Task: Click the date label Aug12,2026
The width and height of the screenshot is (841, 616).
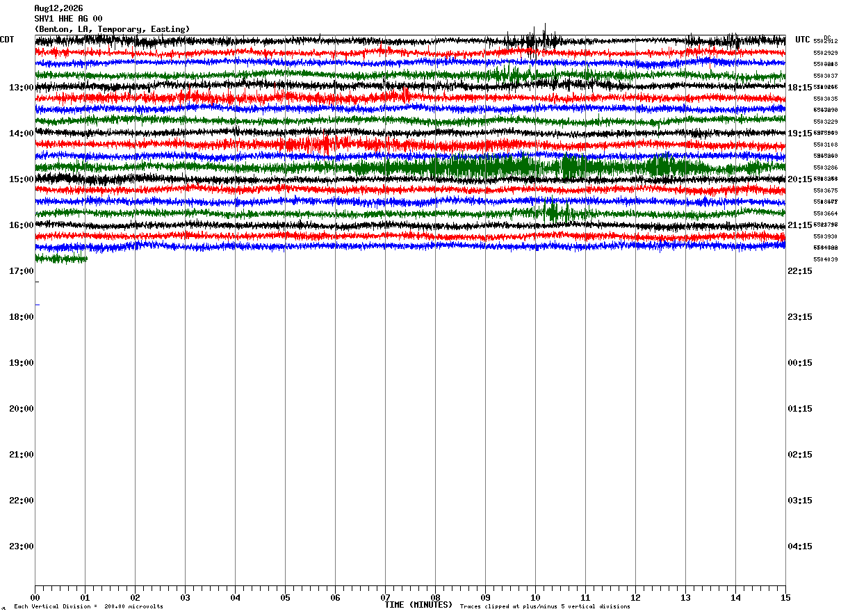Action: (58, 8)
